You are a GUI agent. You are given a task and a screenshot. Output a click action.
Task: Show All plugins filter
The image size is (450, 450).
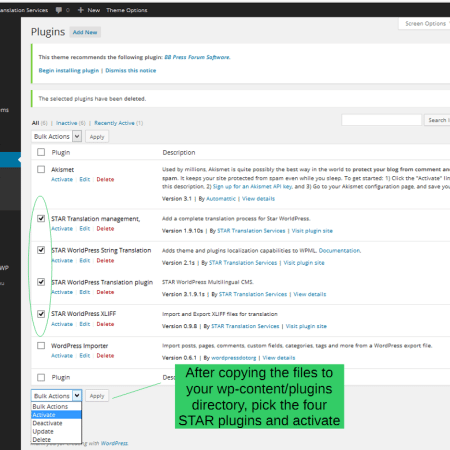point(35,123)
